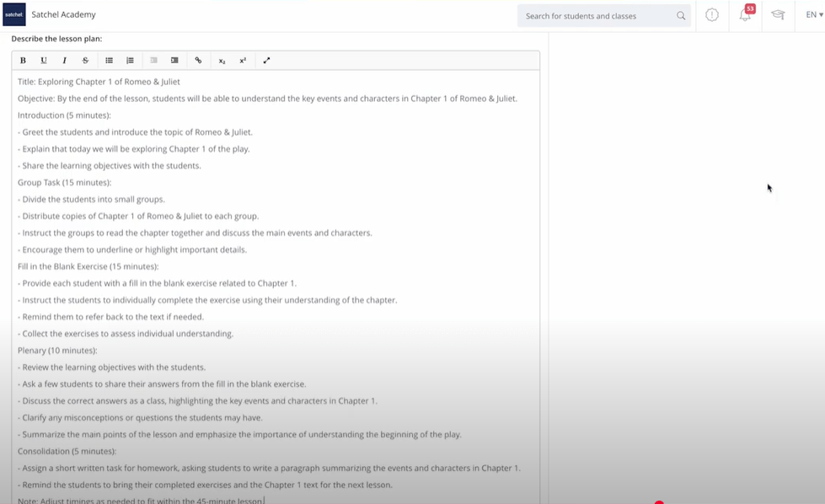Click the Search for students and classes field
Viewport: 825px width, 504px height.
pos(594,16)
